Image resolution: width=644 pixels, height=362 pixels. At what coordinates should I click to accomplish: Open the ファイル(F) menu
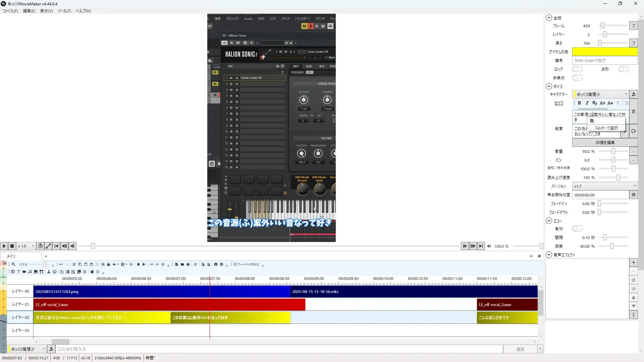click(x=10, y=11)
